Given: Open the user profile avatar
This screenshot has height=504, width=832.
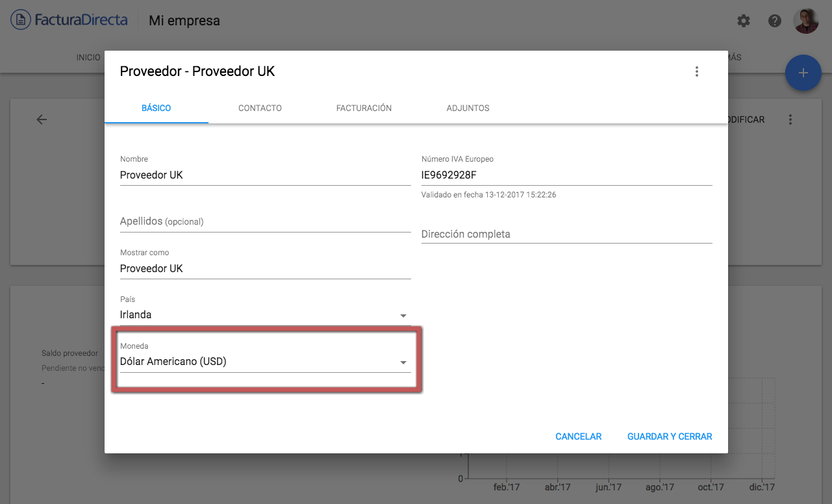Looking at the screenshot, I should 806,21.
